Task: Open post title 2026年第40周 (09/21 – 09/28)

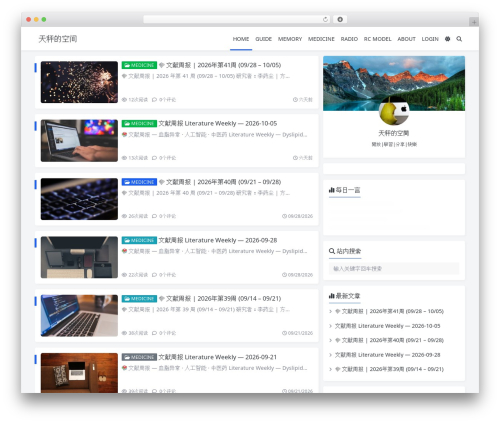Action: point(220,182)
